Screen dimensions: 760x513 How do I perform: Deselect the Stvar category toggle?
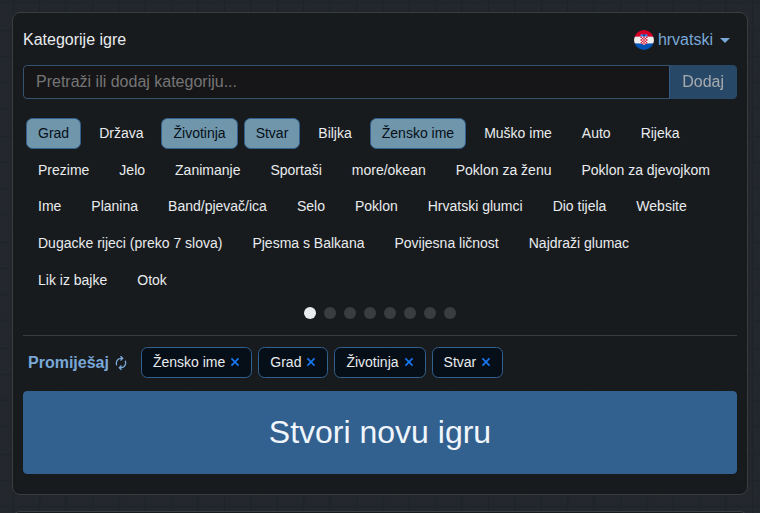(272, 133)
